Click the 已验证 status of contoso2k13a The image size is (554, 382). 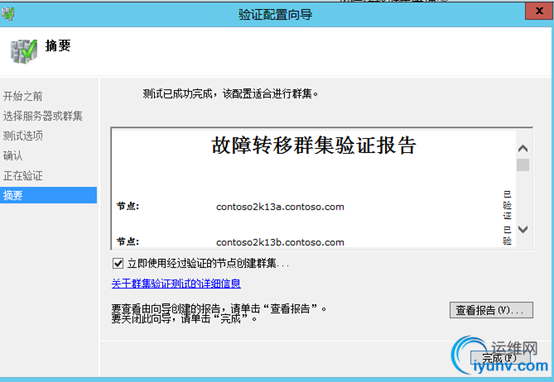tap(507, 205)
